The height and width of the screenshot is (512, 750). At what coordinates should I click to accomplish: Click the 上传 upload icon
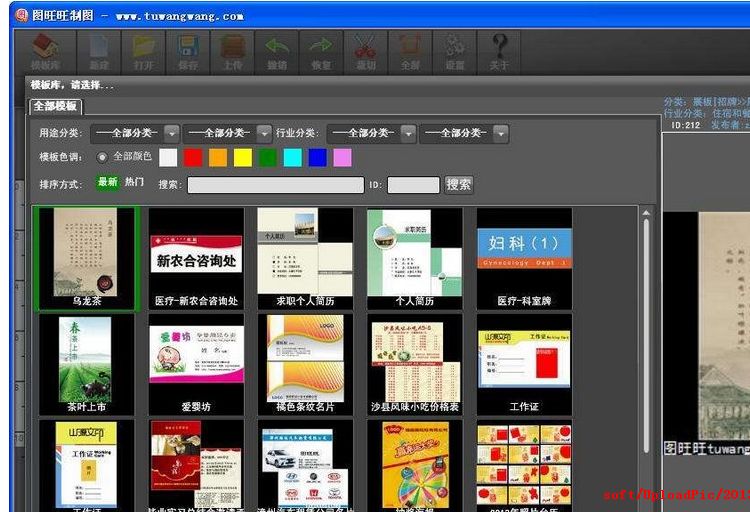point(232,50)
